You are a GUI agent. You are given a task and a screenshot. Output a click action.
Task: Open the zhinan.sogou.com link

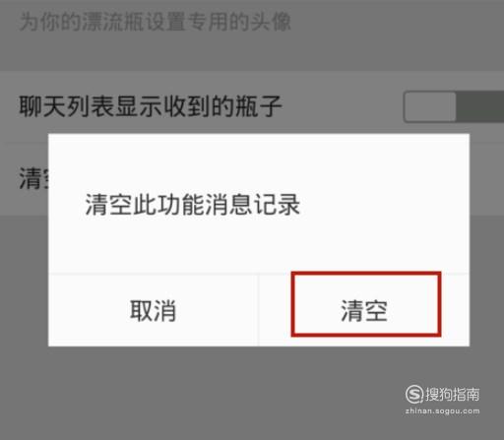click(442, 411)
